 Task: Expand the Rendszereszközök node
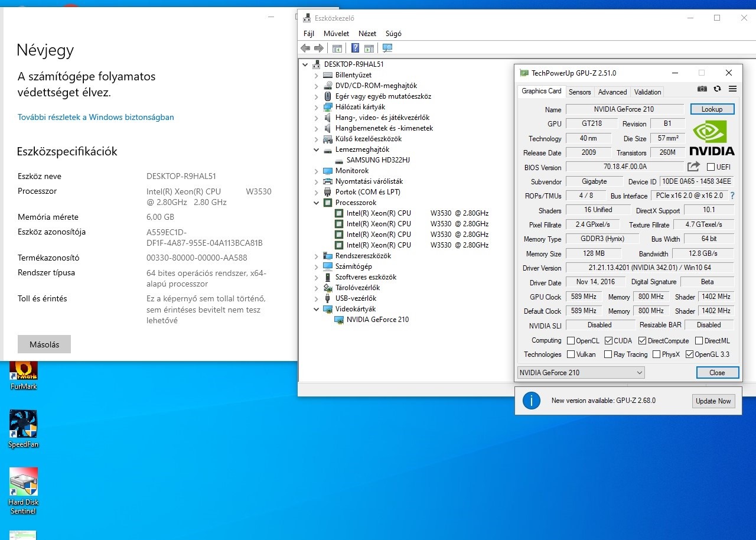317,256
